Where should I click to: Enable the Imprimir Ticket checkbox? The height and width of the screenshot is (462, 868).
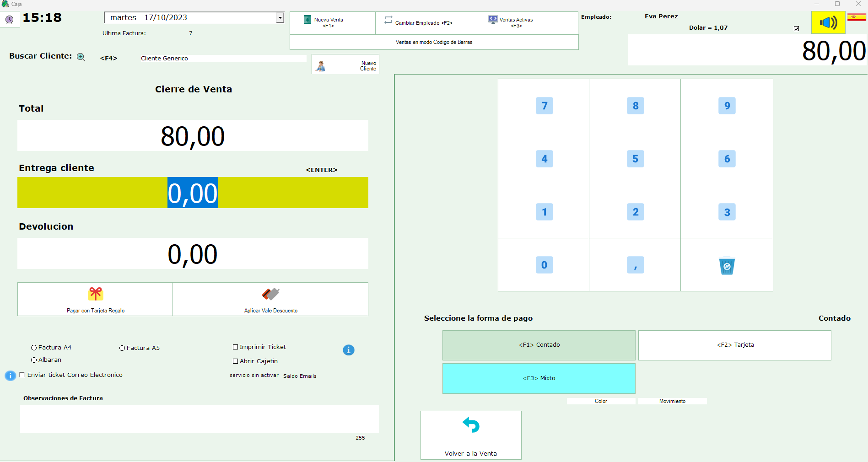236,347
